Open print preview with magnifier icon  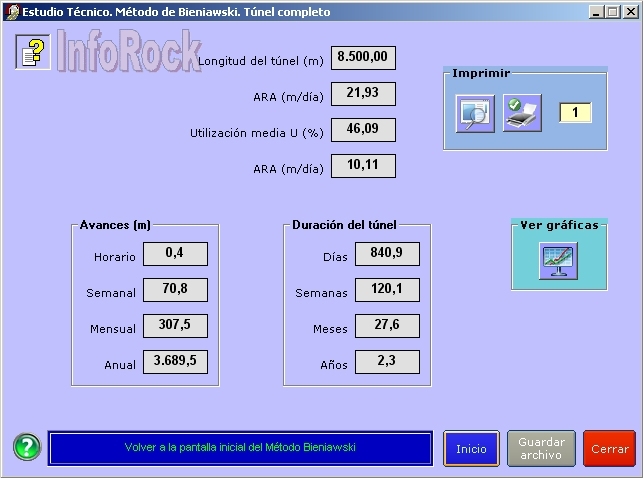click(474, 113)
